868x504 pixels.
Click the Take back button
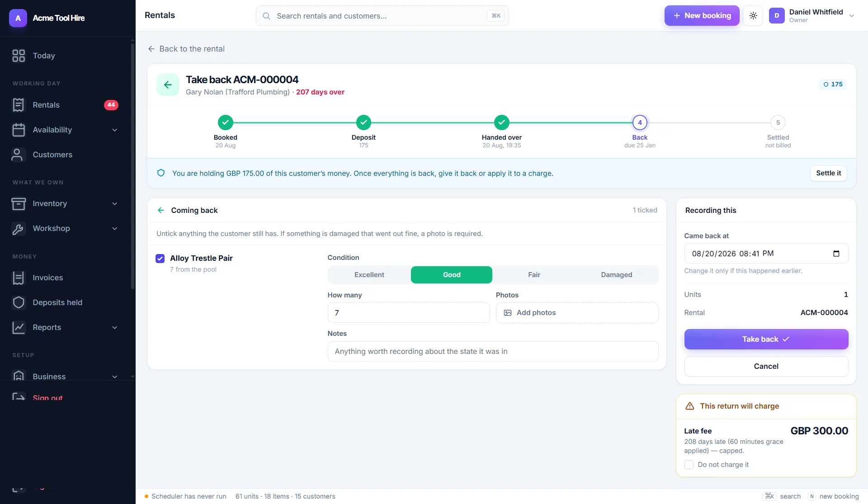pos(766,339)
